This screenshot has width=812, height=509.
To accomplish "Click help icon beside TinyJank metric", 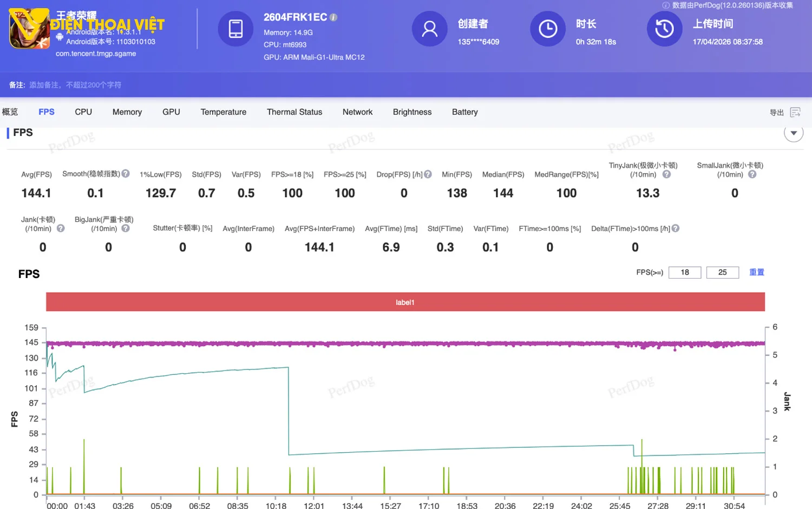I will pyautogui.click(x=666, y=174).
